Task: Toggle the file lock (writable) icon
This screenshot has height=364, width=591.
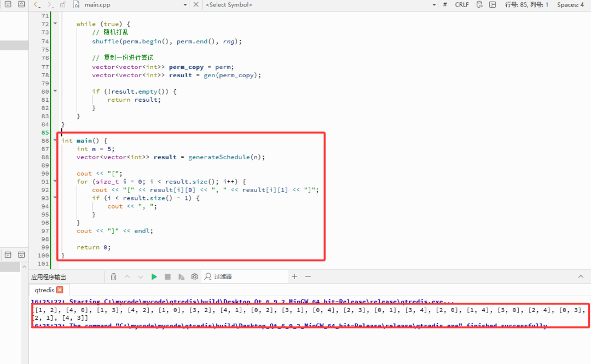Action: click(63, 4)
